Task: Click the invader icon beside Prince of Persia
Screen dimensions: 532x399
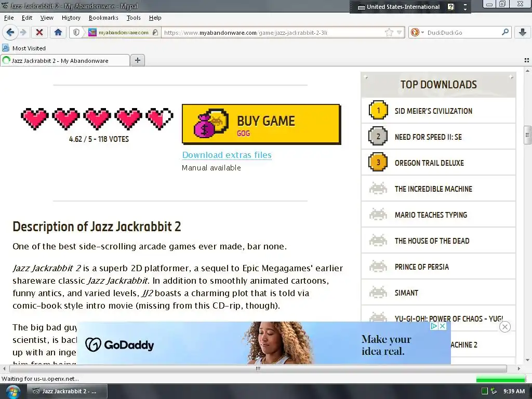Action: click(378, 267)
